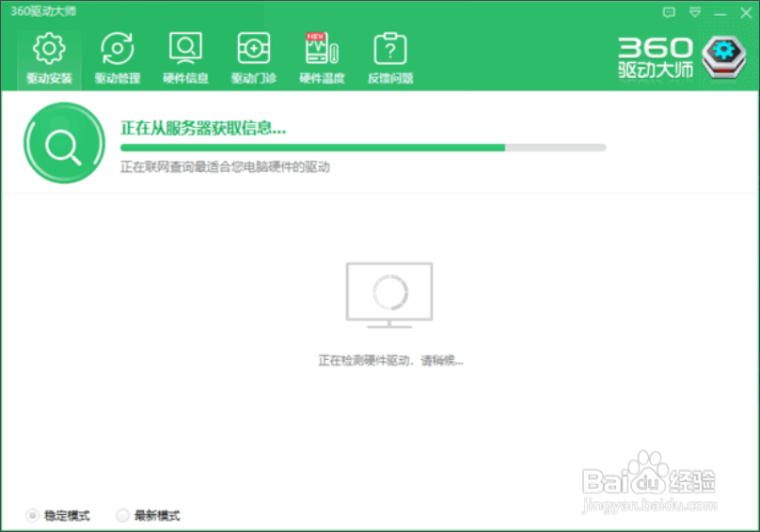Click the text 正在联网查询最适合您电脑硬件的驱动

[x=225, y=167]
